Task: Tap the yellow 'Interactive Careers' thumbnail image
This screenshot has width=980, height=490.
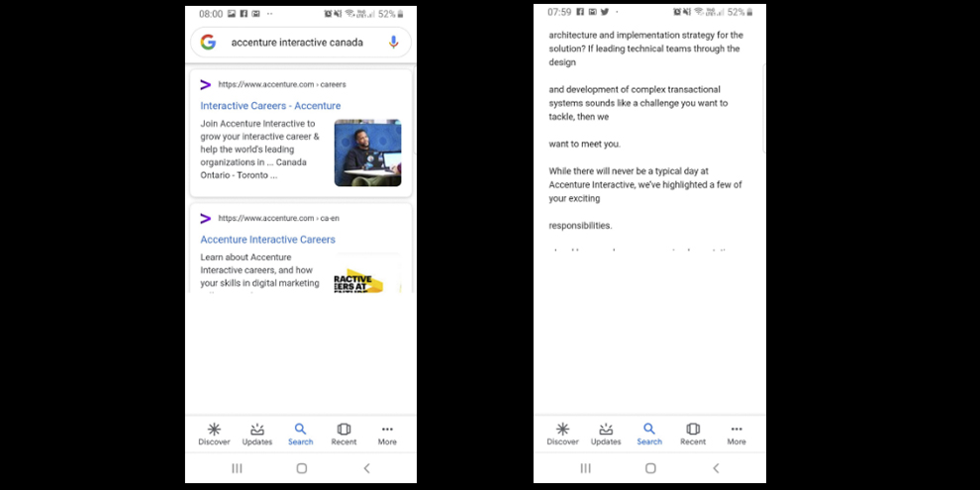Action: [x=367, y=273]
